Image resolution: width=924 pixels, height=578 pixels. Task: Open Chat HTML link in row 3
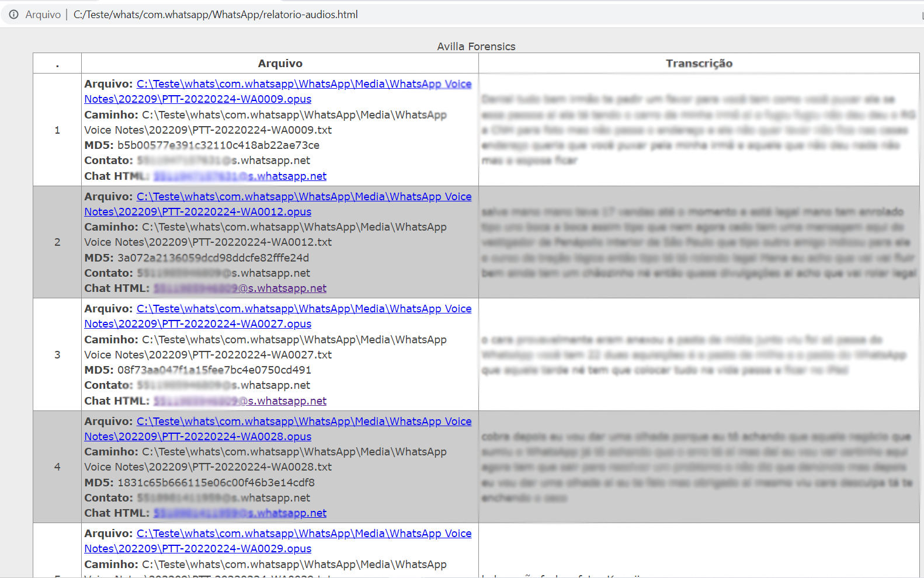(240, 401)
